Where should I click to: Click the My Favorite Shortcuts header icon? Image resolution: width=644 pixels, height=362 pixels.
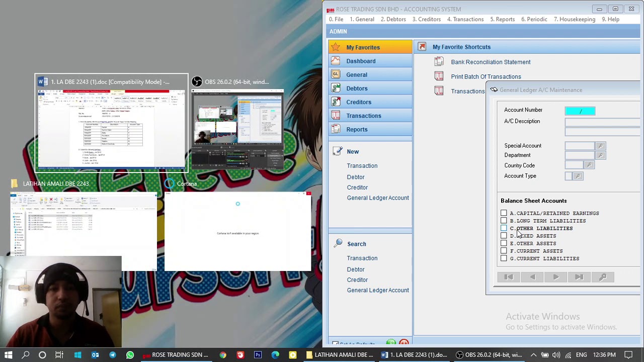(x=422, y=47)
